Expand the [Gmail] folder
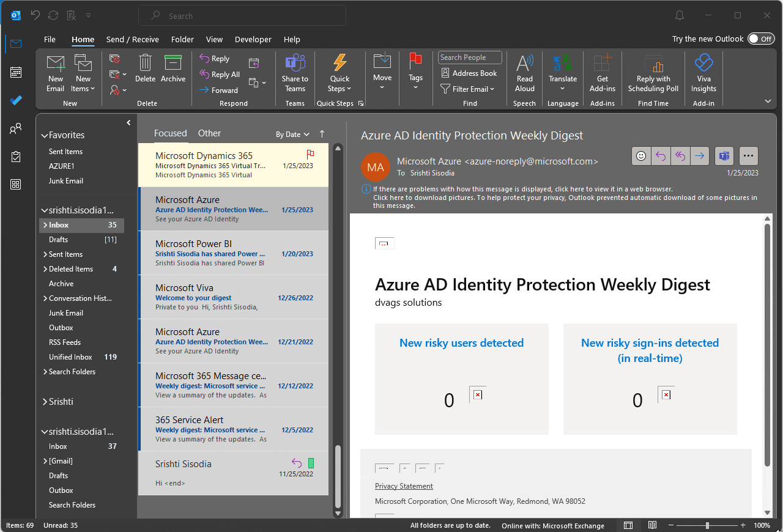The width and height of the screenshot is (783, 532). coord(45,461)
